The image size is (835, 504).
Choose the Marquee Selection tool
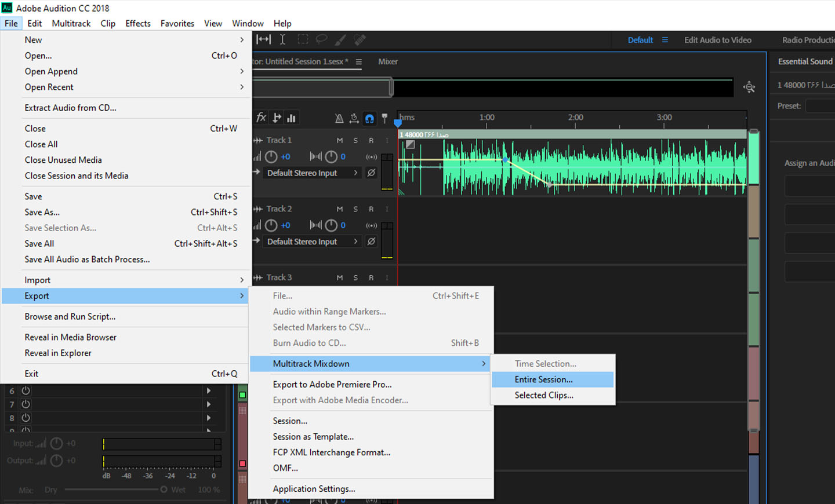coord(303,39)
